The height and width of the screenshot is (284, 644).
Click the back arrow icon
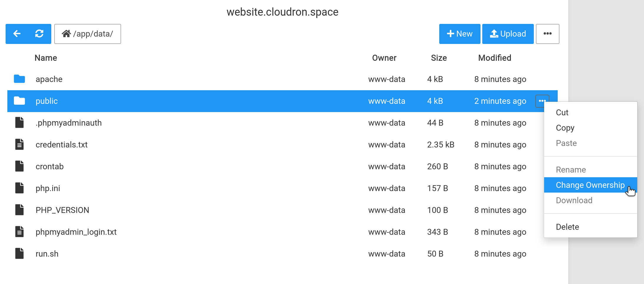(x=17, y=34)
